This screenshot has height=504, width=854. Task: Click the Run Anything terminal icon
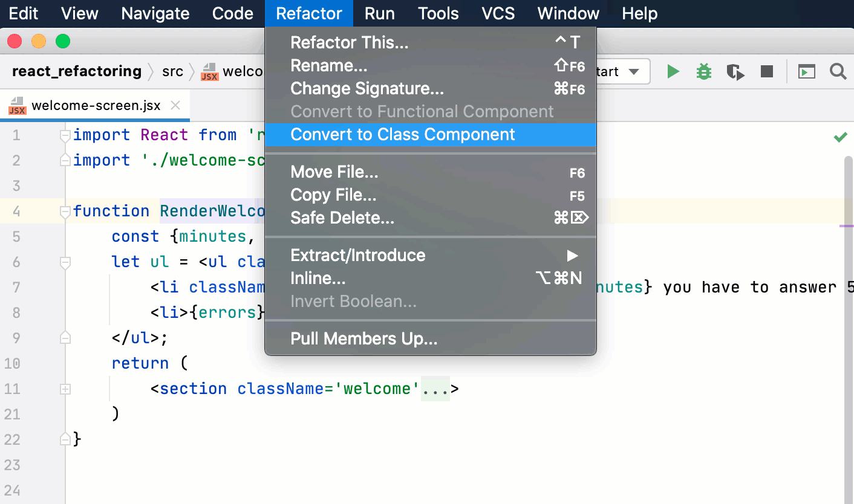click(807, 71)
